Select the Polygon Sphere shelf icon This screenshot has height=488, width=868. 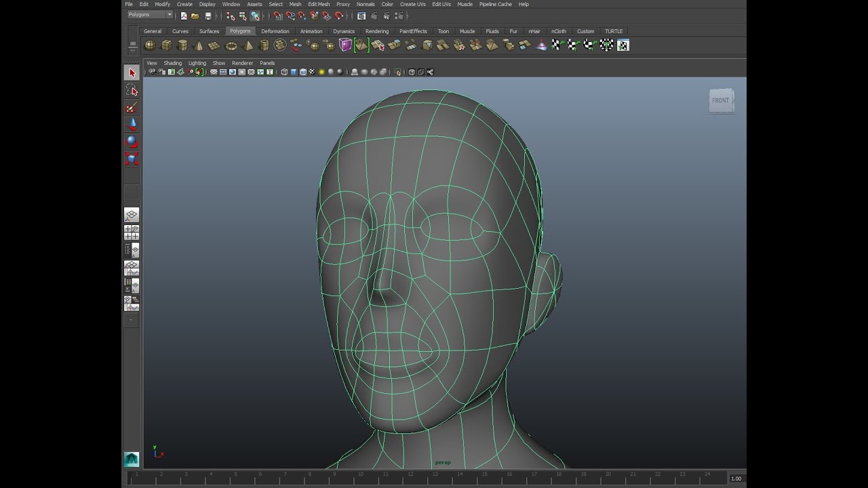click(x=150, y=45)
